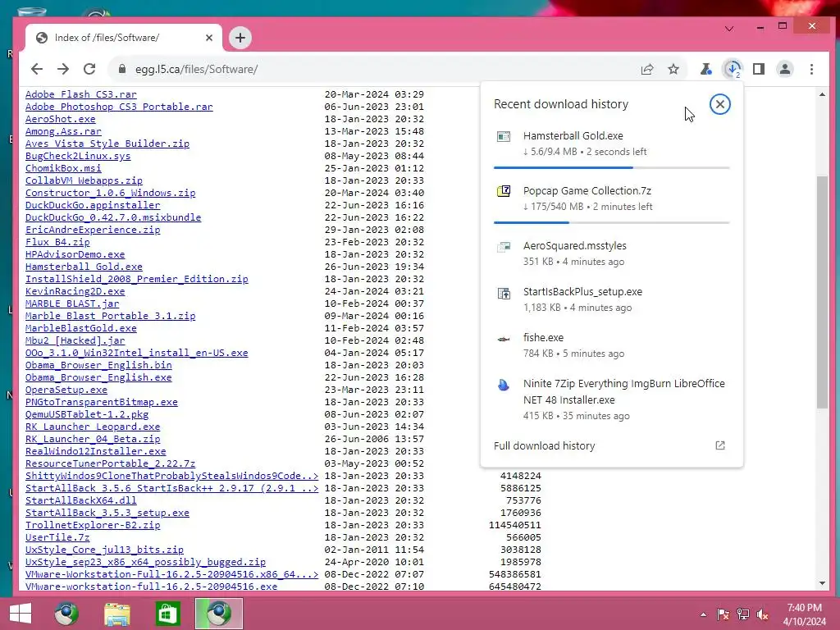Download StartAllBackX64.dll
The image size is (840, 630).
click(81, 501)
